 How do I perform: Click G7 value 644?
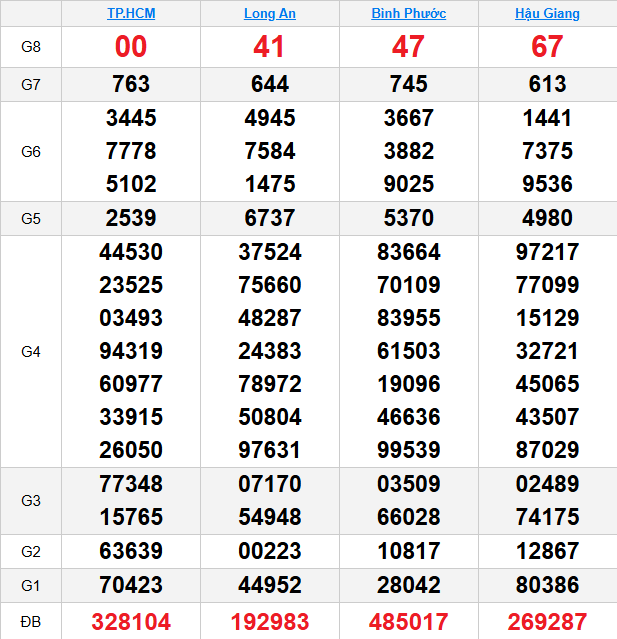click(270, 84)
